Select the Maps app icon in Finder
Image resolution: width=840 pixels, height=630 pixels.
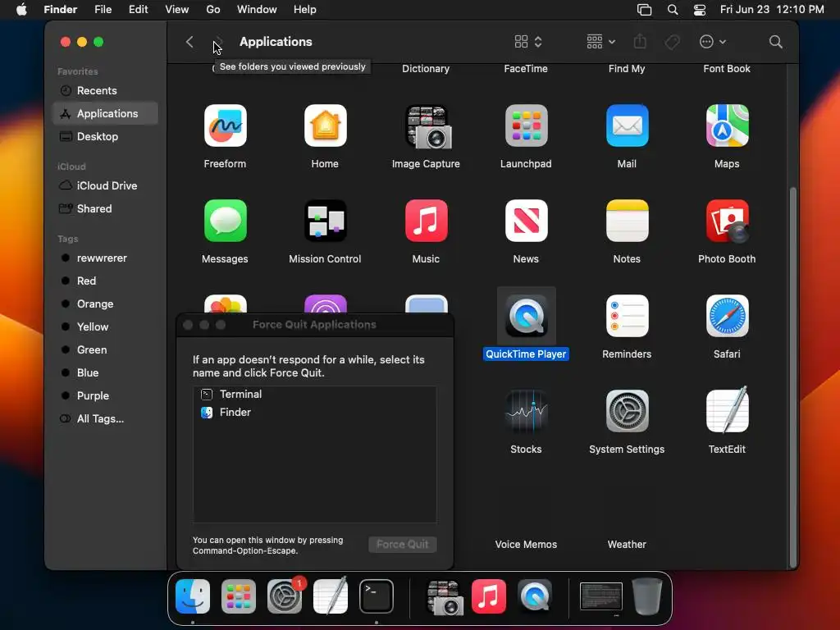727,126
